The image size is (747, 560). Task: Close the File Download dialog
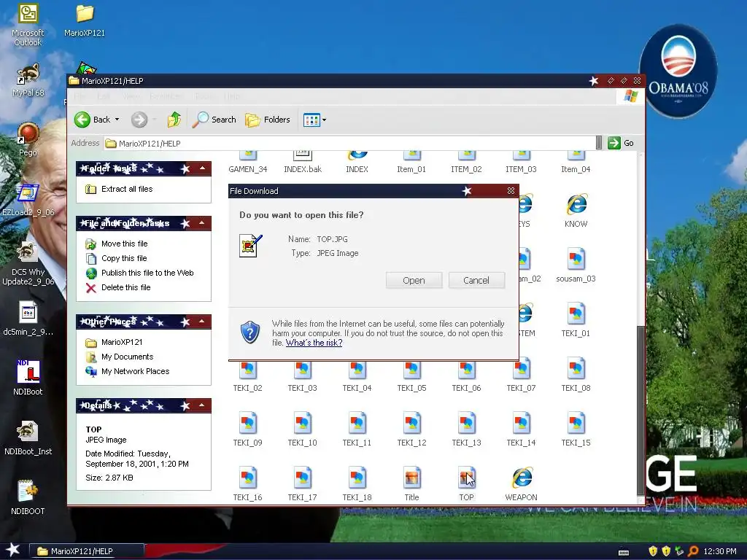511,191
